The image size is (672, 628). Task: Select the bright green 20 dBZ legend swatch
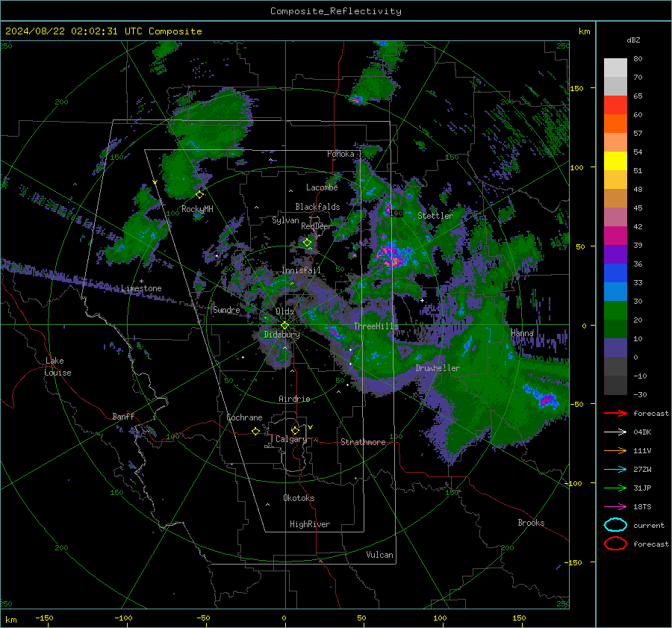click(x=615, y=311)
